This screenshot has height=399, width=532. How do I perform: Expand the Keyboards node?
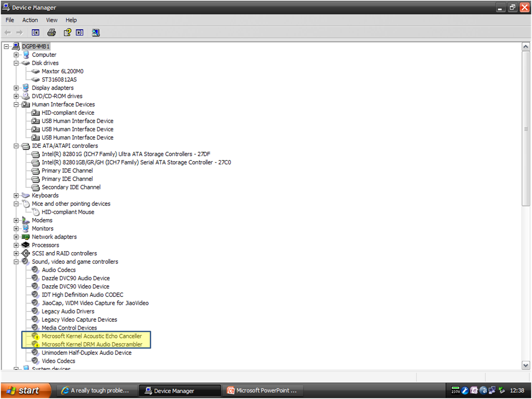[16, 195]
